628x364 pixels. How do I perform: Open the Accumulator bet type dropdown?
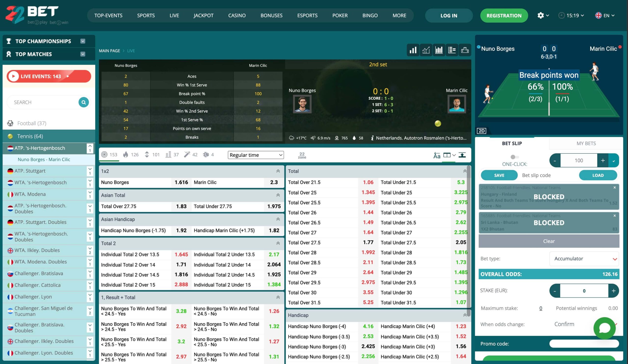(x=584, y=259)
